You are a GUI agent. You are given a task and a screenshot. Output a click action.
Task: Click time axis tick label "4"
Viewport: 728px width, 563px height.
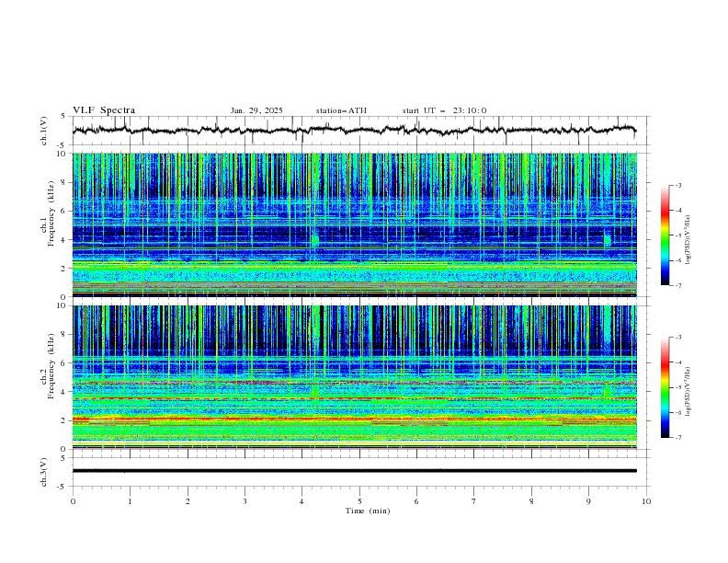pyautogui.click(x=301, y=501)
